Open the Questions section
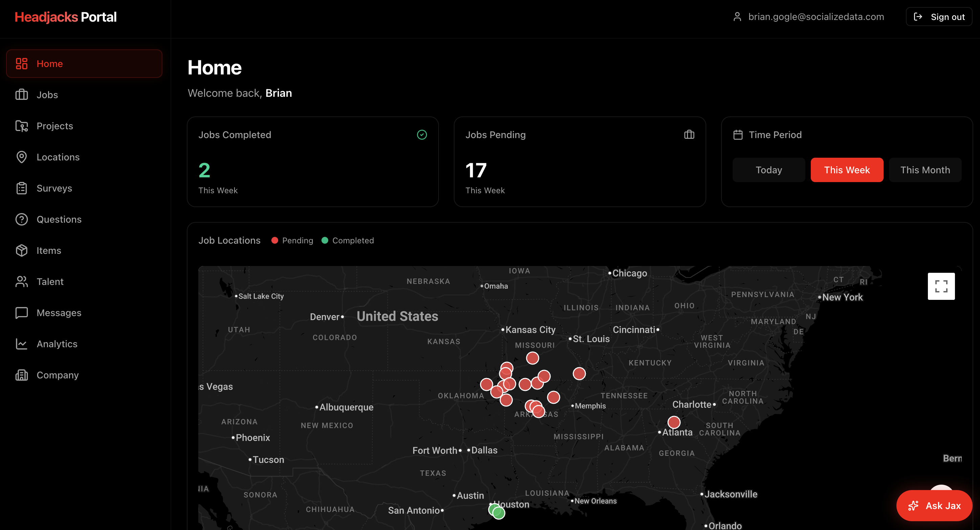Image resolution: width=980 pixels, height=530 pixels. [84, 220]
